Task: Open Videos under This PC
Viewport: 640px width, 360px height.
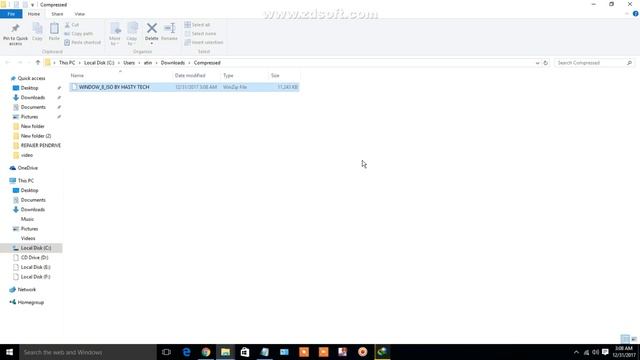Action: 28,238
